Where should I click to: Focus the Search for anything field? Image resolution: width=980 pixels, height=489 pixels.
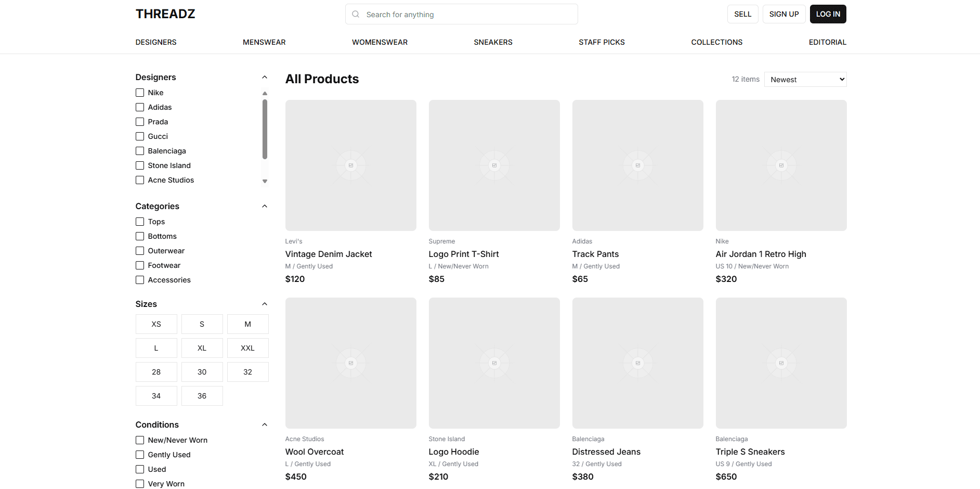pyautogui.click(x=462, y=14)
